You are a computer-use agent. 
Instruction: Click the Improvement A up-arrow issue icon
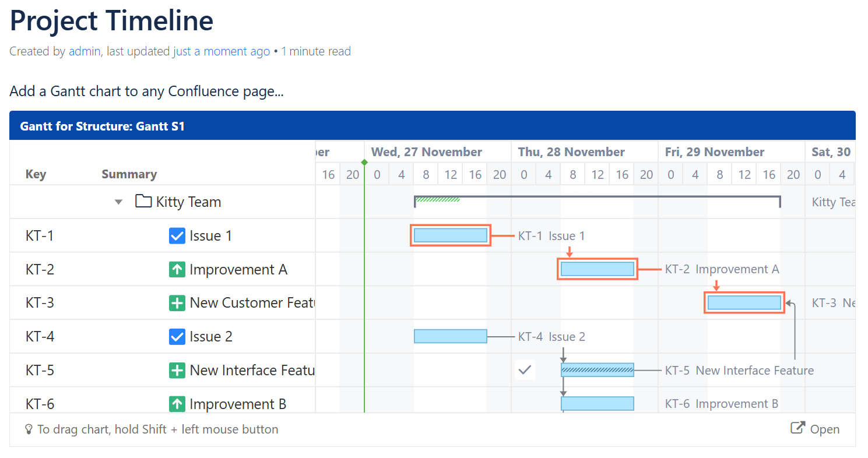click(x=177, y=269)
